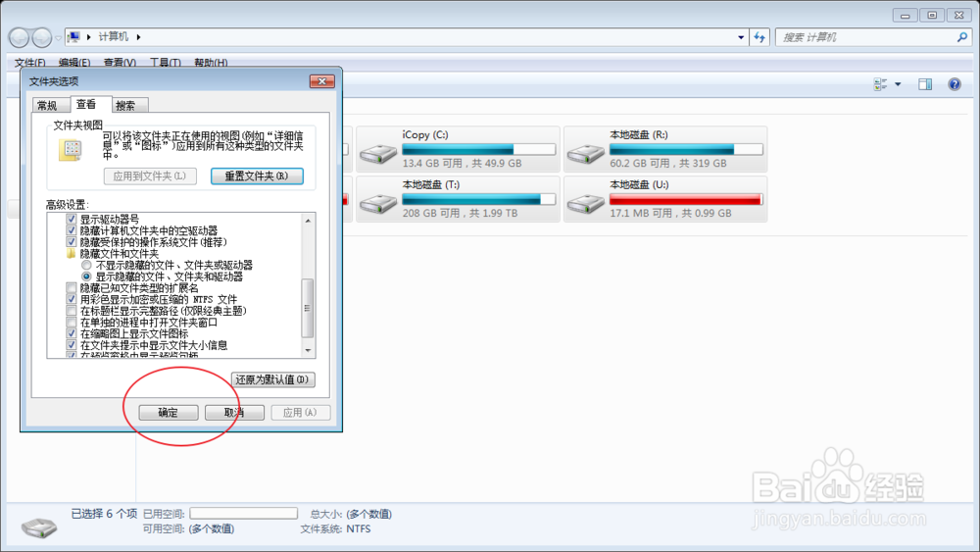The height and width of the screenshot is (552, 980).
Task: Click the 本地磁盘 (R:) capacity bar
Action: (x=686, y=149)
